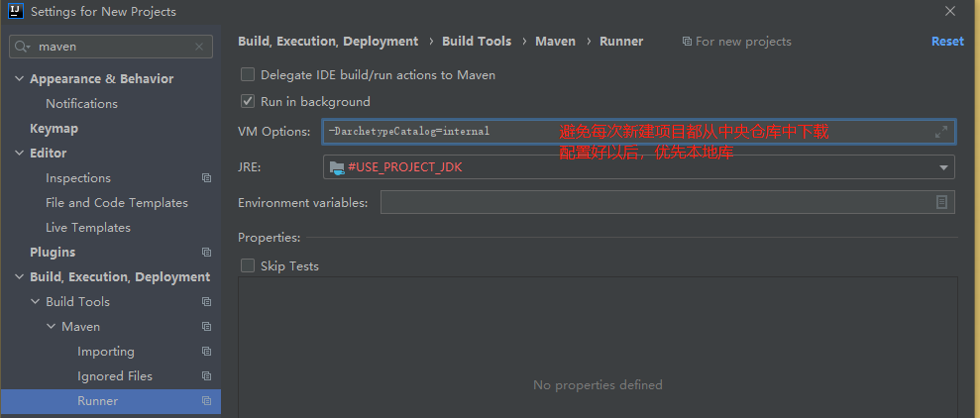Open the Environment variables editor icon
This screenshot has height=418, width=980.
coord(942,202)
